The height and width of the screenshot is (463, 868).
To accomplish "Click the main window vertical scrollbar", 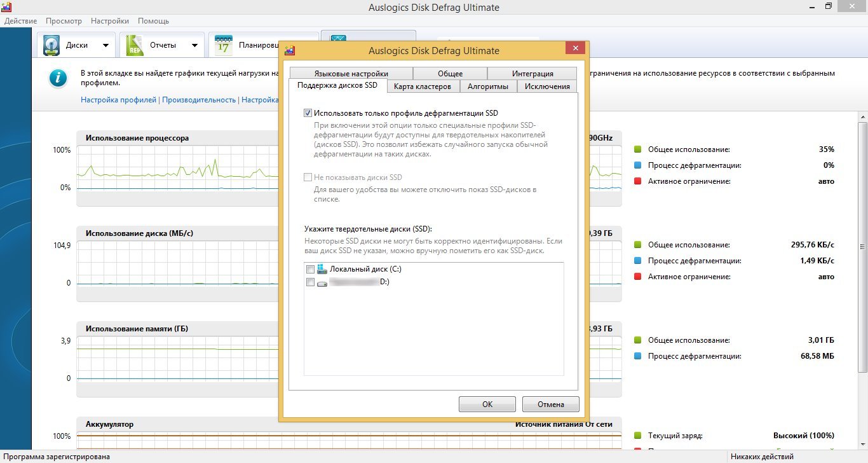I will pyautogui.click(x=862, y=254).
